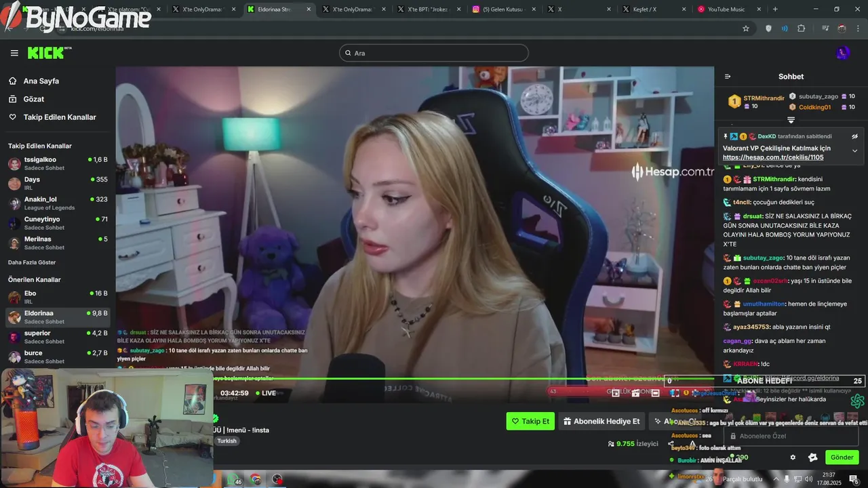The image size is (868, 488).
Task: Click the Abonelere Özel chat input
Action: coord(792,436)
